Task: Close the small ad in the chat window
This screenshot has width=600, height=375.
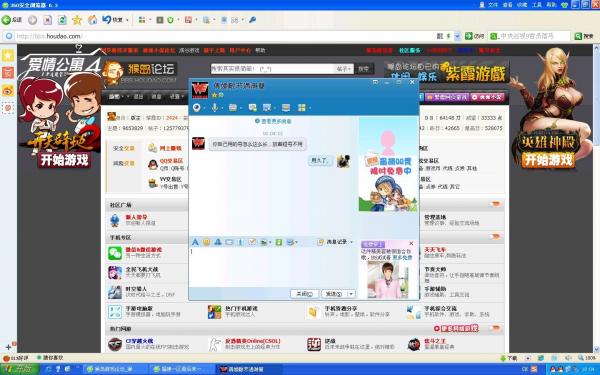Action: pyautogui.click(x=411, y=243)
